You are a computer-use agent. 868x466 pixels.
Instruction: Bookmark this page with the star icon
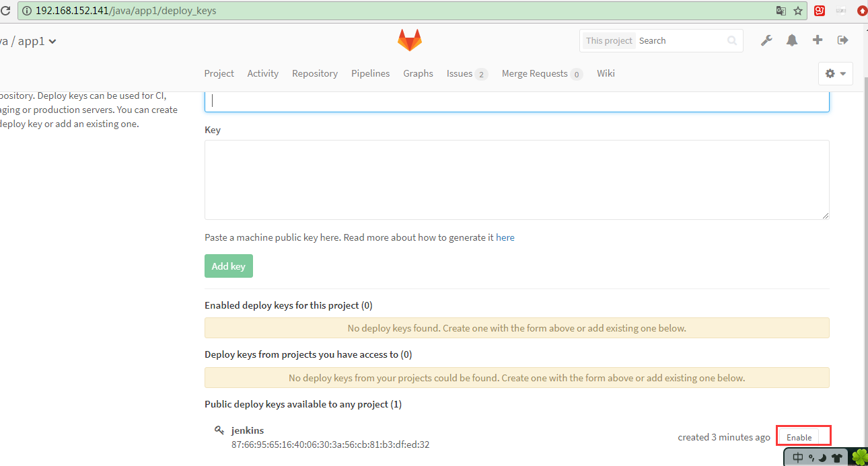pyautogui.click(x=799, y=11)
